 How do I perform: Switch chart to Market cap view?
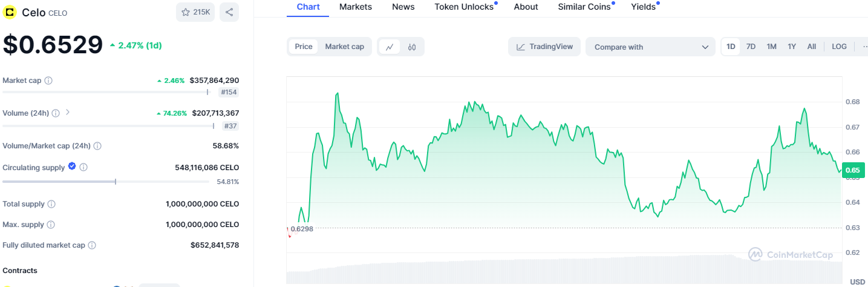(x=344, y=47)
